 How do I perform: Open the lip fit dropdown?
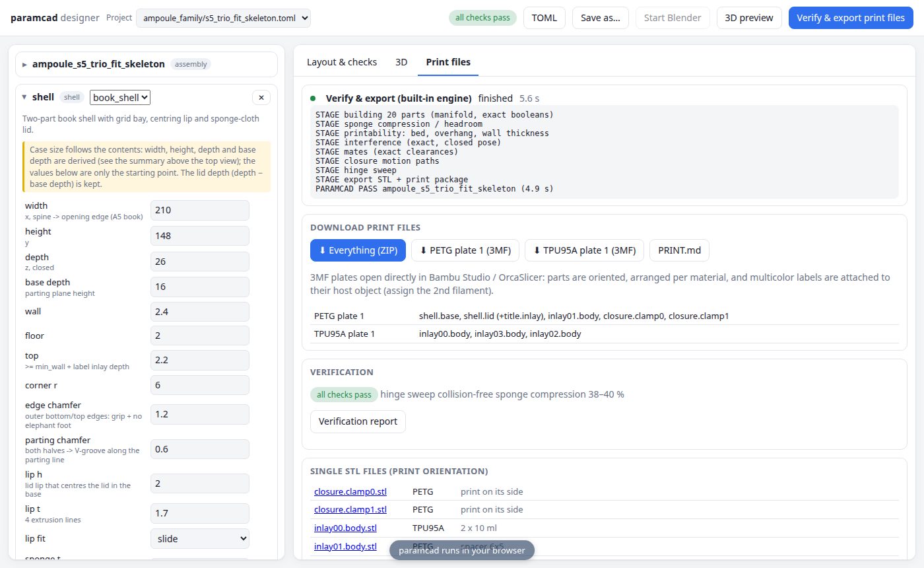pyautogui.click(x=200, y=539)
